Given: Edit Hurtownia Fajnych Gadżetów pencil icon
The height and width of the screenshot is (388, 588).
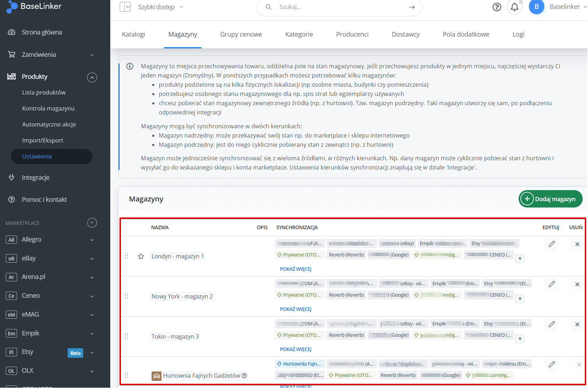Looking at the screenshot, I should tap(552, 364).
